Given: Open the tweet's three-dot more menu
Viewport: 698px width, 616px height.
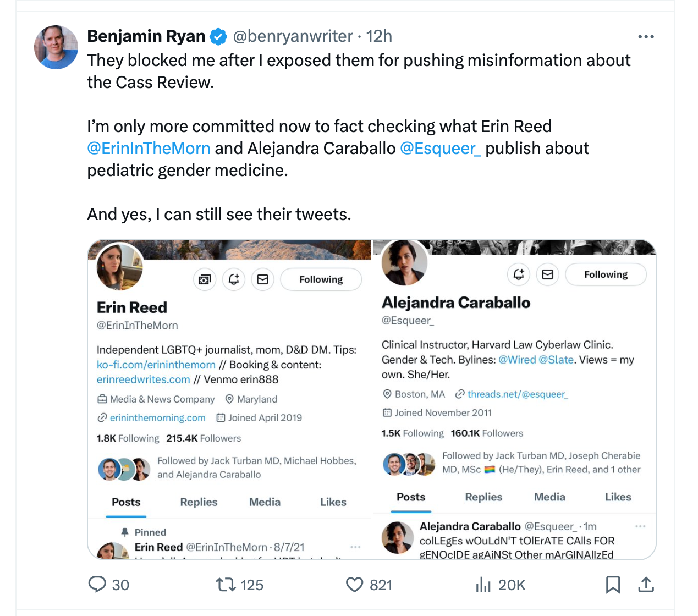Looking at the screenshot, I should (x=646, y=37).
